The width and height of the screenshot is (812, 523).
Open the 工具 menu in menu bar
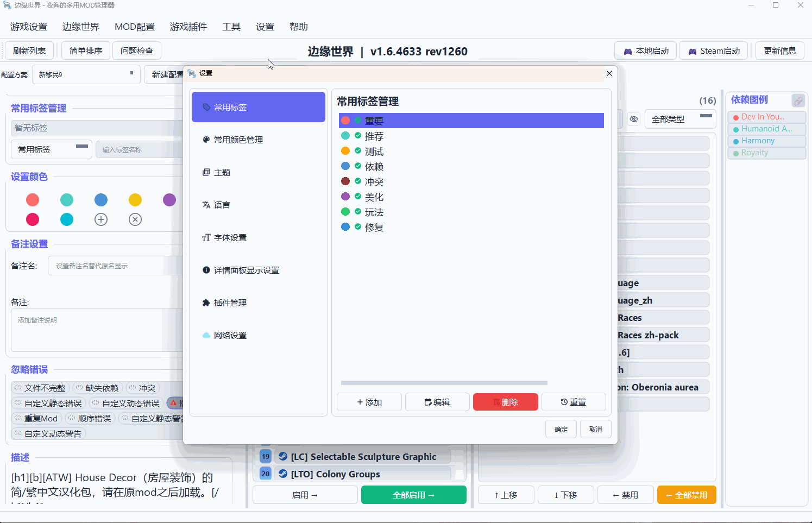231,27
